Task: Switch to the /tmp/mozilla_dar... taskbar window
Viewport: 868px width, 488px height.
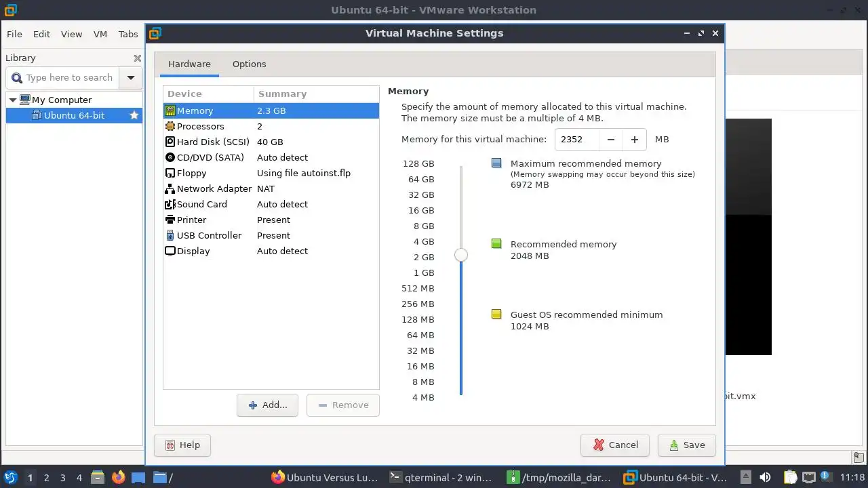Action: [560, 478]
